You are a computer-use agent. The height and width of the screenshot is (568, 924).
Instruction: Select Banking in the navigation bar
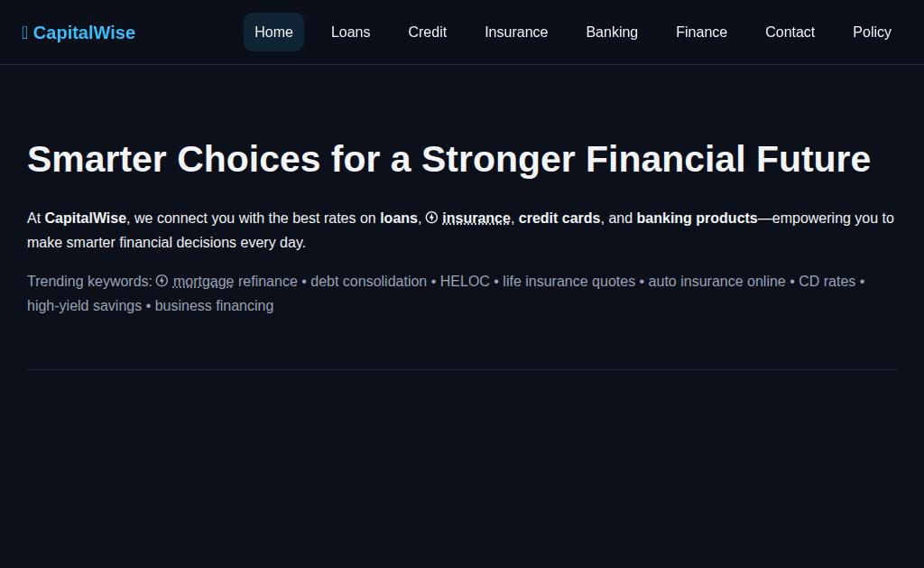coord(611,33)
